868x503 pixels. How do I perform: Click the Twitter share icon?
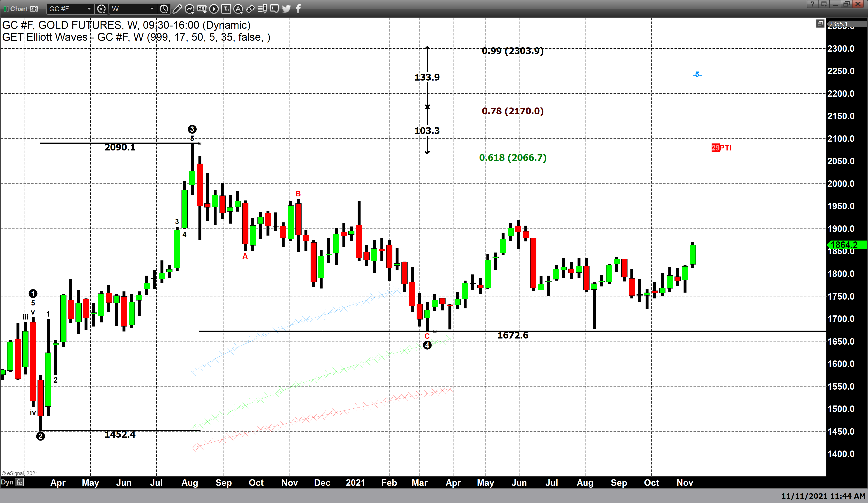point(286,9)
